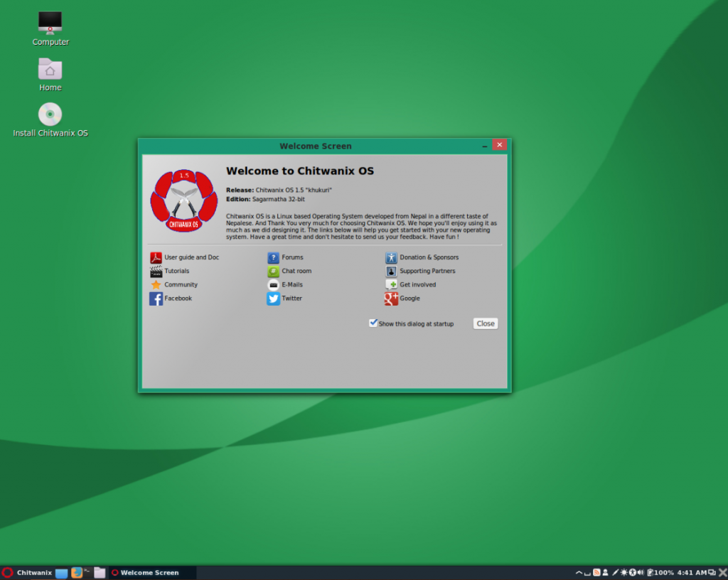Select Welcome Screen taskbar window entry

click(x=152, y=573)
